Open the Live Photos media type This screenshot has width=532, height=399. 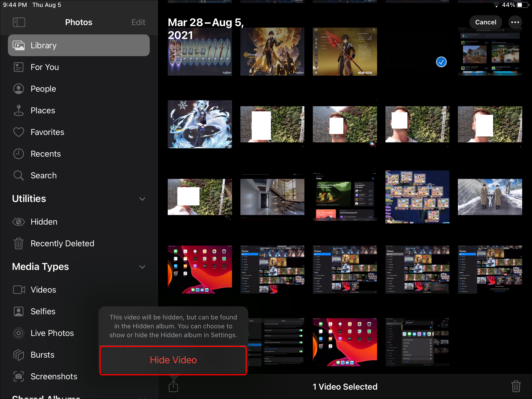tap(52, 333)
